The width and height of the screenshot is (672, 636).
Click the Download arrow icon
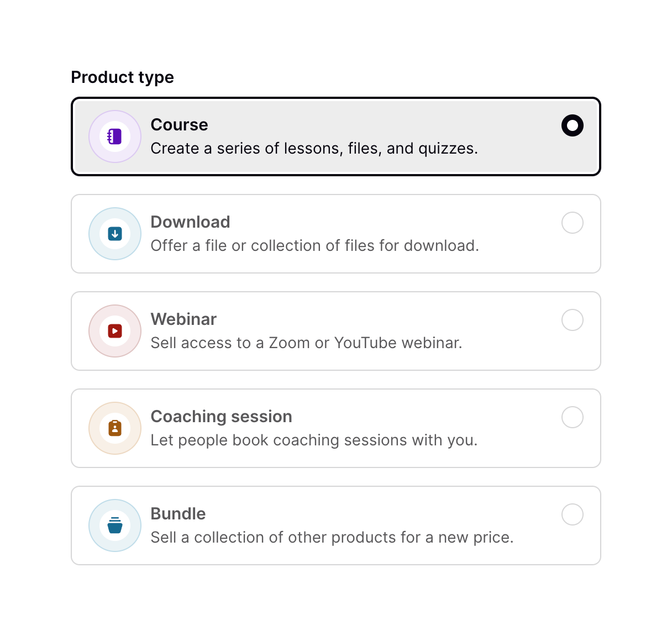114,234
